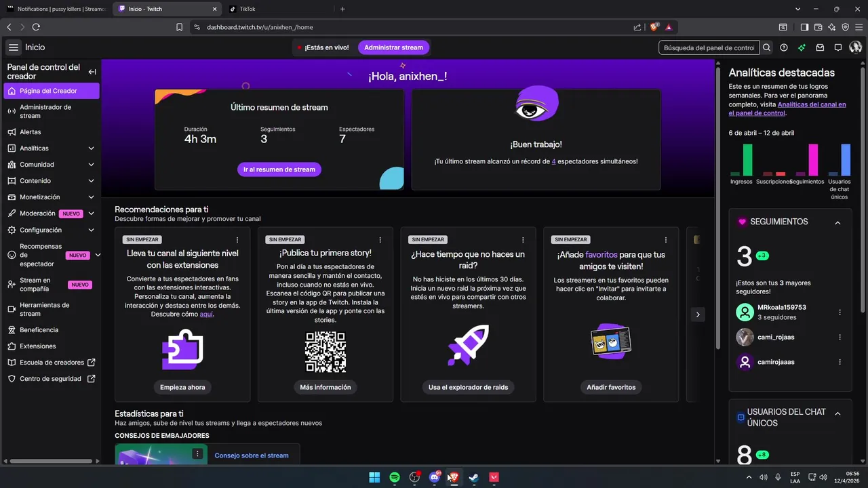
Task: Show hidden system tray icons
Action: coord(749,477)
